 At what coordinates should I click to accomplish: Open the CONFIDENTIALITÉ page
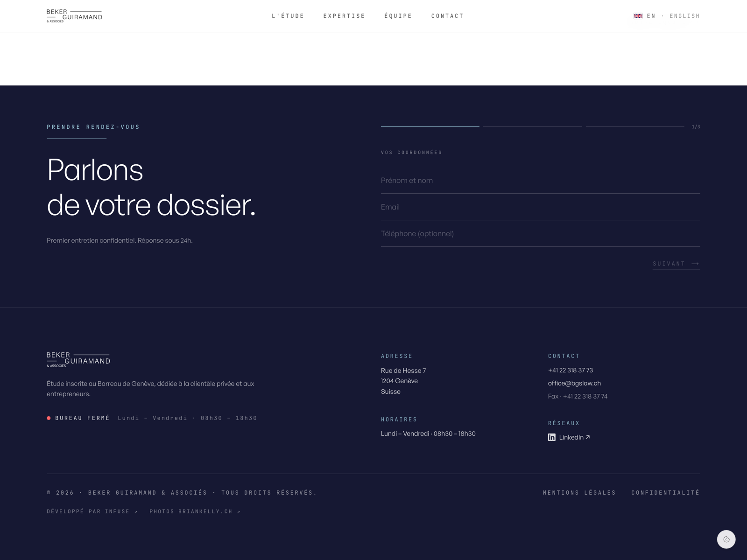(x=666, y=492)
